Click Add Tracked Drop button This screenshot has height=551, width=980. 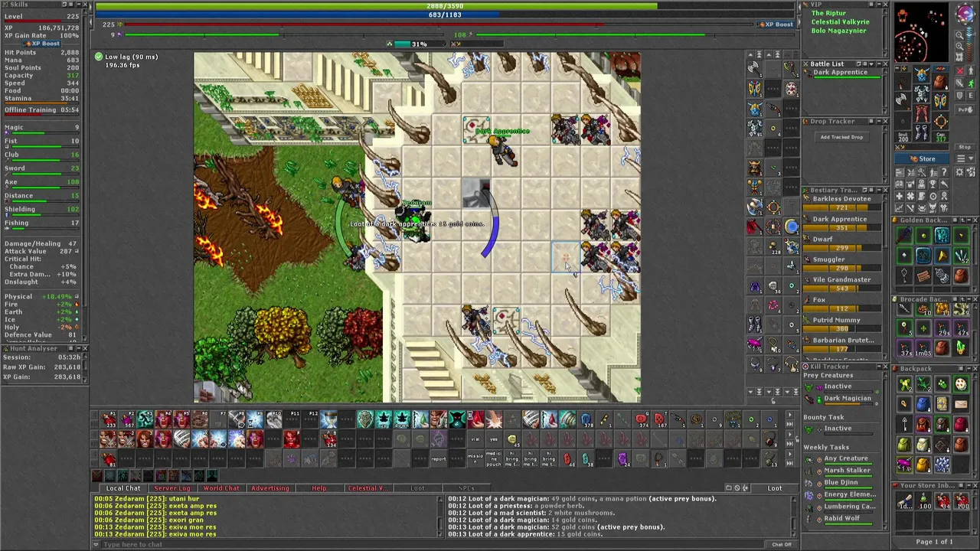[x=841, y=137]
